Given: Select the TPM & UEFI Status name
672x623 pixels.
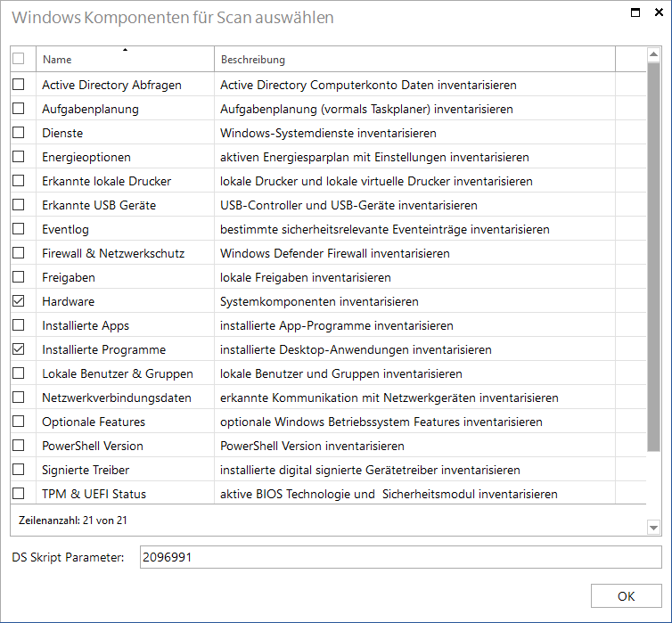Looking at the screenshot, I should [94, 494].
